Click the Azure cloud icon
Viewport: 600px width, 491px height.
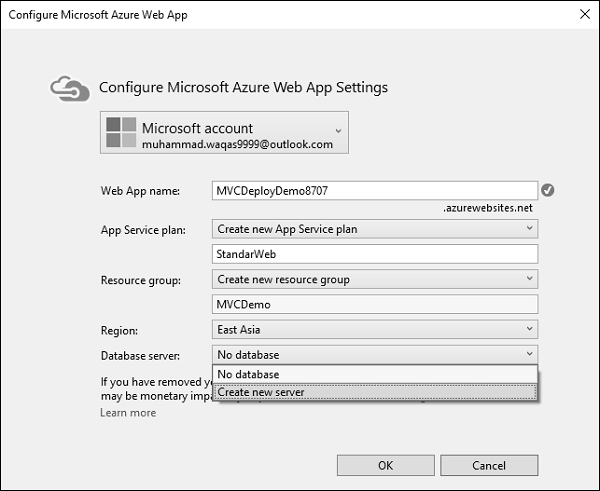[72, 87]
